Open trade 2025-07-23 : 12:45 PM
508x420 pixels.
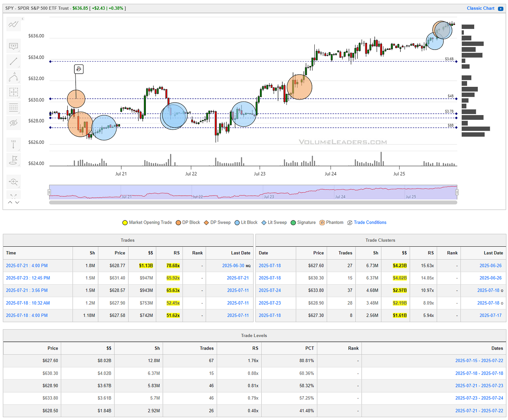[x=28, y=278]
